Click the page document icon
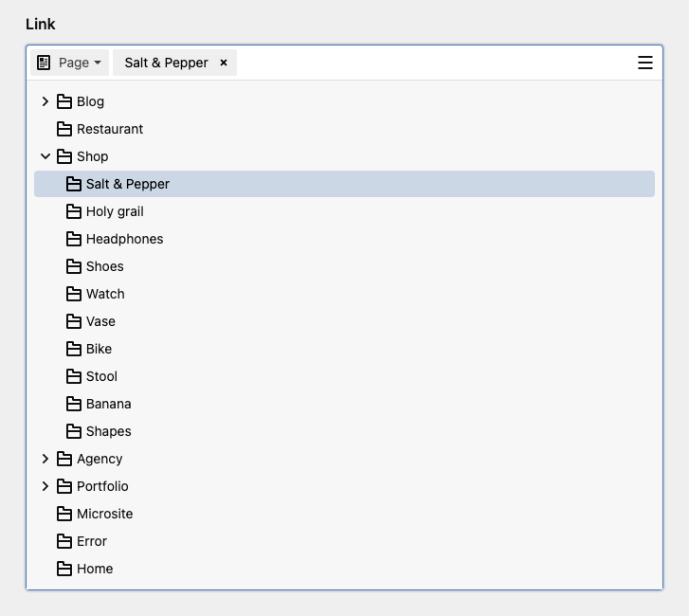The height and width of the screenshot is (616, 689). point(44,63)
